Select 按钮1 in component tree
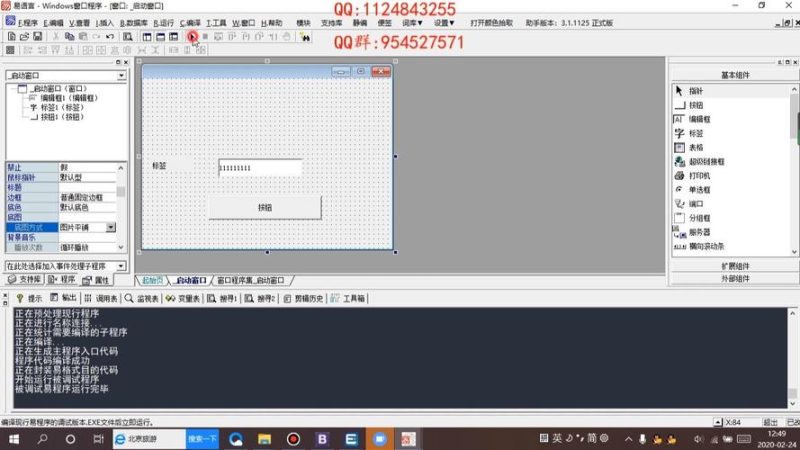Viewport: 800px width, 450px height. tap(62, 117)
